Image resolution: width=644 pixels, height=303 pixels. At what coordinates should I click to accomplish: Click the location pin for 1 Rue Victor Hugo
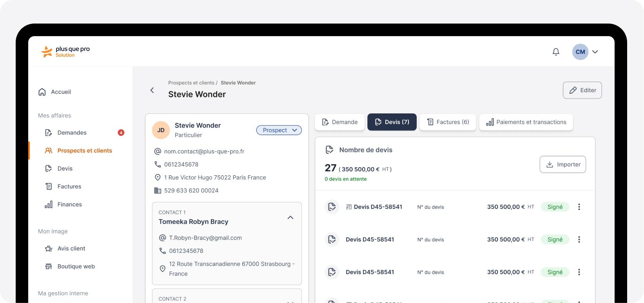tap(158, 177)
